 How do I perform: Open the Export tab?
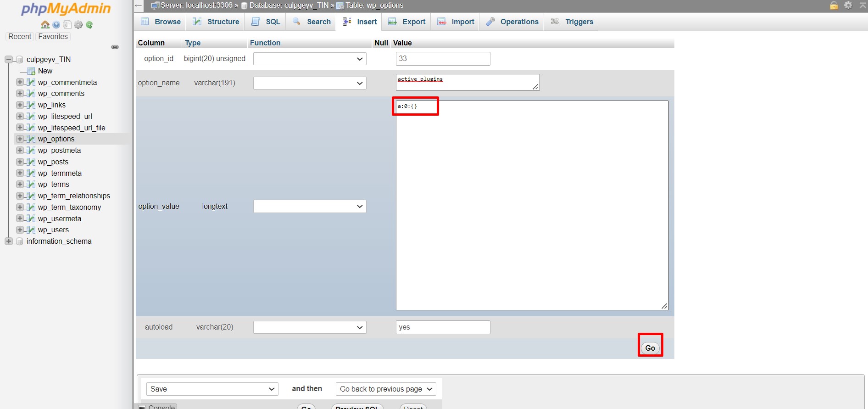[407, 22]
